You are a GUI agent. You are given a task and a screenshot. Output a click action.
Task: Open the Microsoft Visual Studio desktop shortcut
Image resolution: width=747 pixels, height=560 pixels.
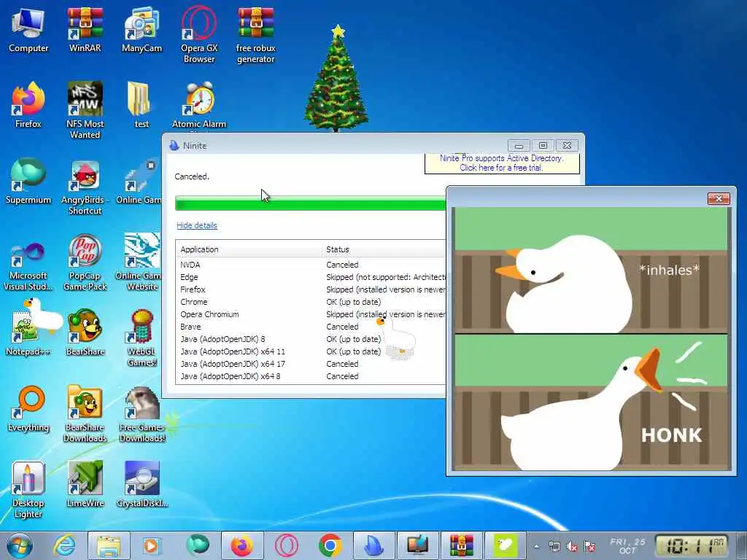(28, 265)
